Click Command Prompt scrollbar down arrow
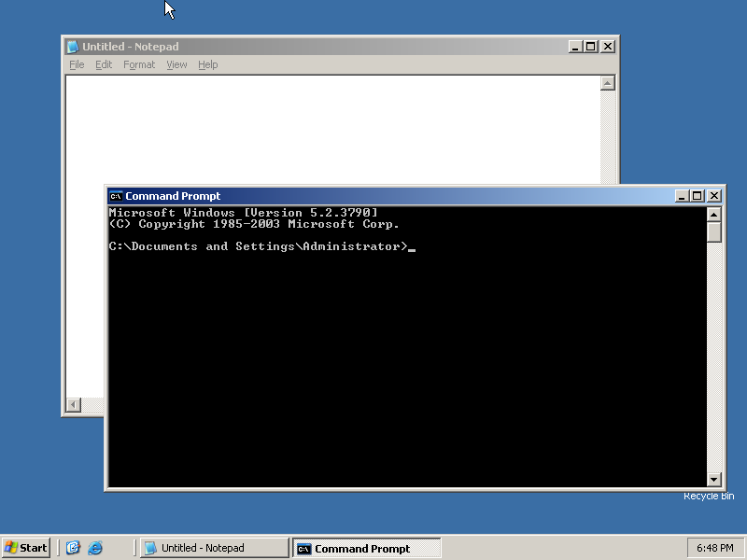Image resolution: width=747 pixels, height=560 pixels. click(714, 480)
